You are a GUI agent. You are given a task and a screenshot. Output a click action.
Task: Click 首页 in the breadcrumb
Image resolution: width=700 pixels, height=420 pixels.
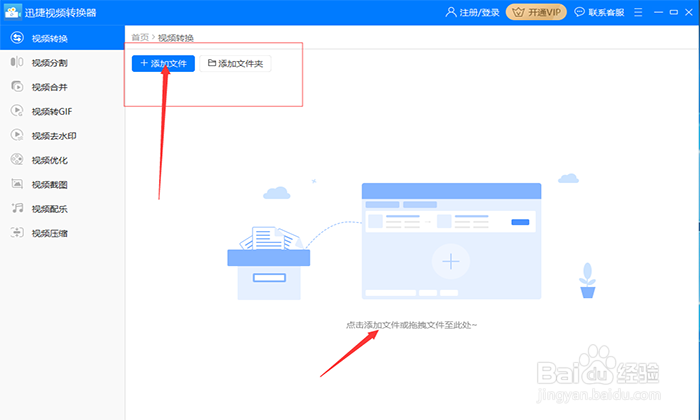point(140,37)
